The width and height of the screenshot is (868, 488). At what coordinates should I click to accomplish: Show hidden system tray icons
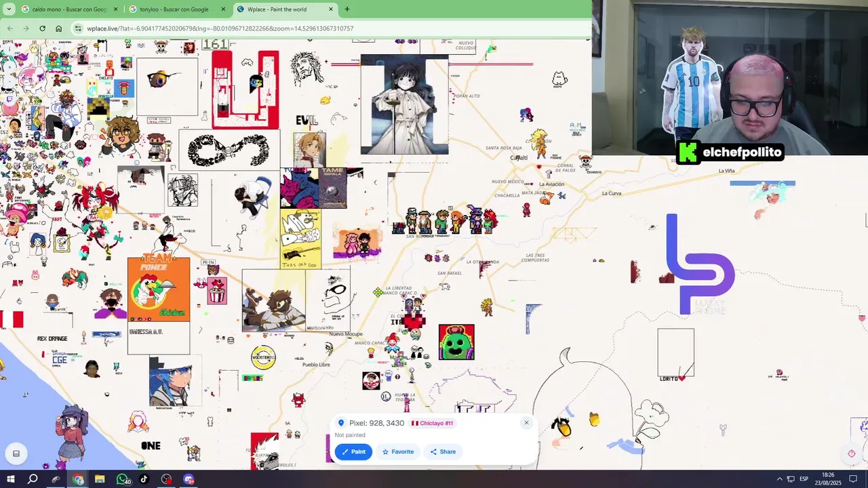[x=779, y=479]
